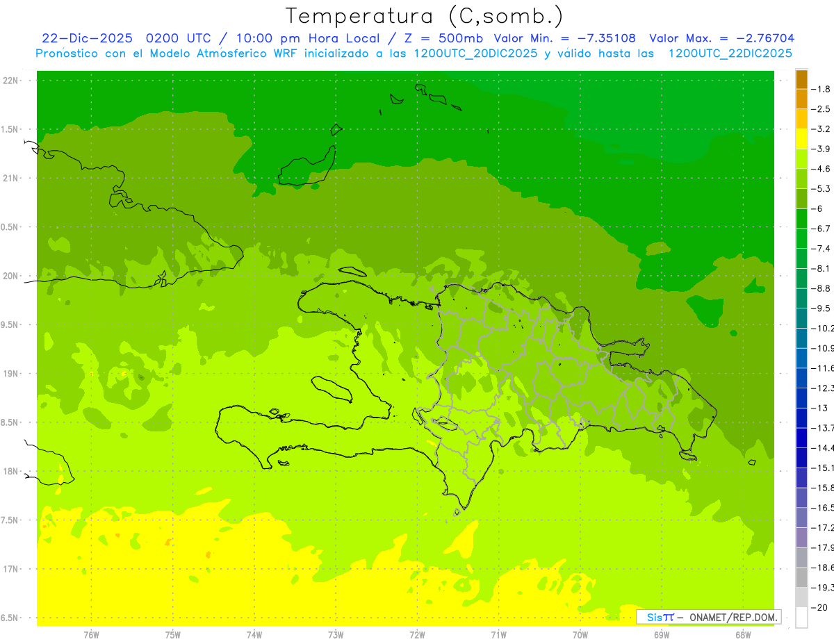
Task: Click the '22N' latitude axis label
Action: click(10, 81)
